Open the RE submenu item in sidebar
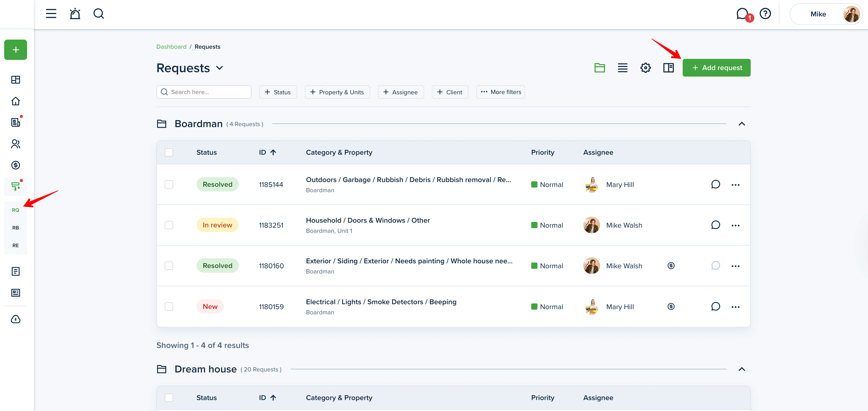The width and height of the screenshot is (868, 411). pyautogui.click(x=15, y=245)
